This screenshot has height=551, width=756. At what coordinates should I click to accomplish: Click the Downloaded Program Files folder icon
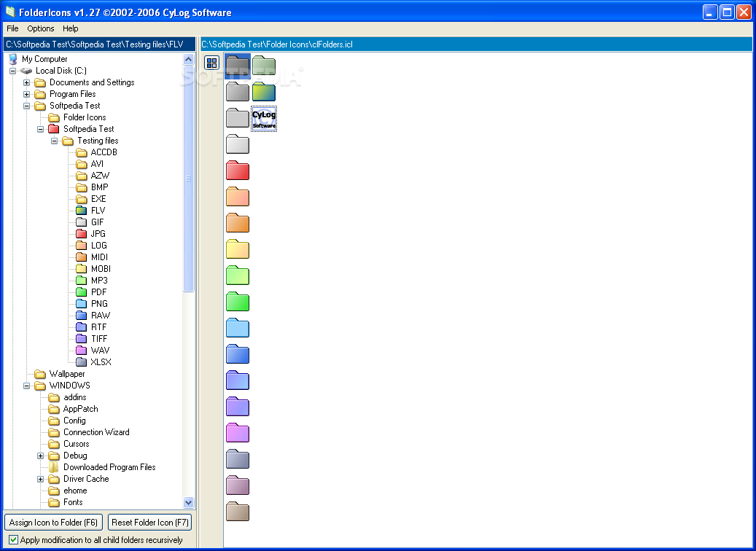54,467
